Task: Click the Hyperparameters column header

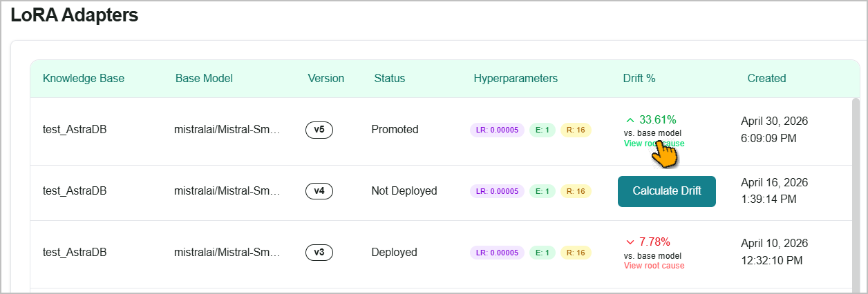Action: pos(516,79)
